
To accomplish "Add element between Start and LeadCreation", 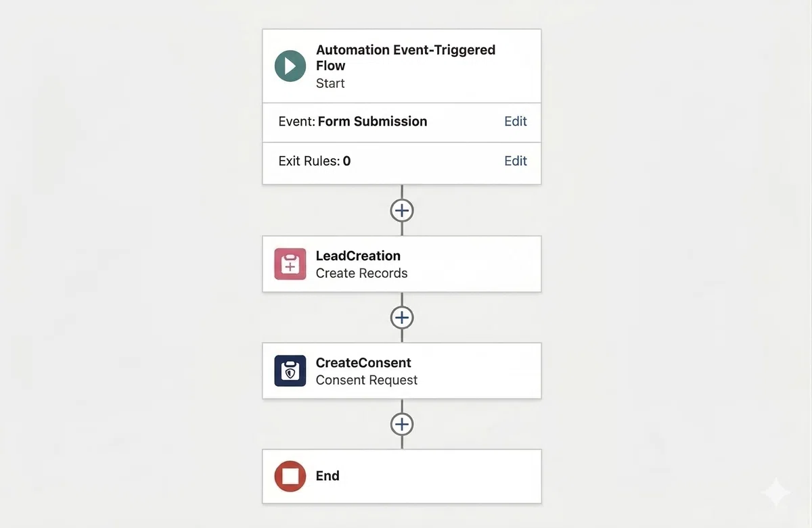I will pos(402,210).
